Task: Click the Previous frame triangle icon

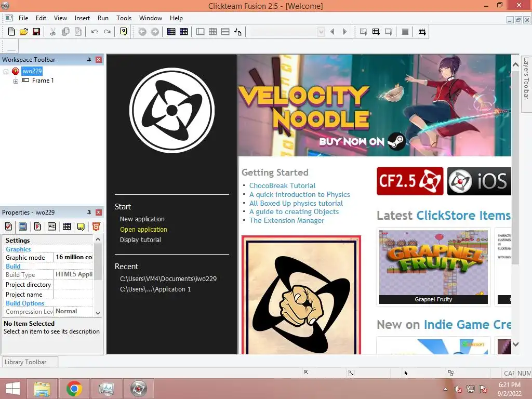Action: [332, 32]
